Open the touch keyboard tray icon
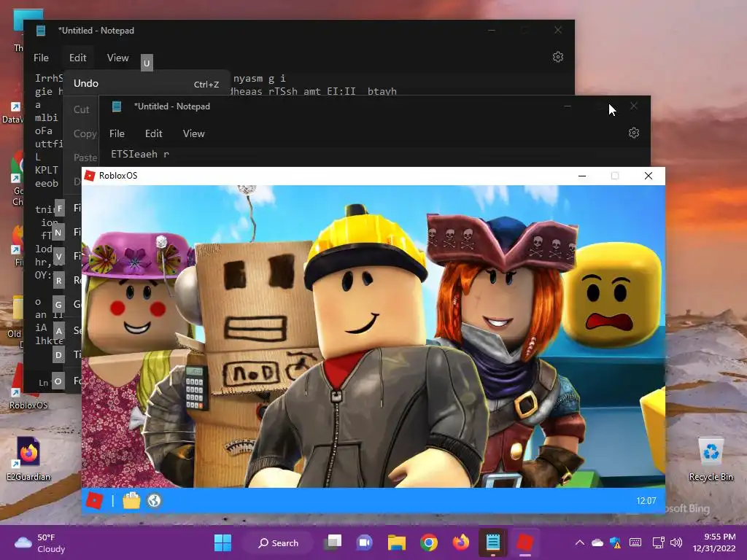Screen dimensions: 747x560 635,542
